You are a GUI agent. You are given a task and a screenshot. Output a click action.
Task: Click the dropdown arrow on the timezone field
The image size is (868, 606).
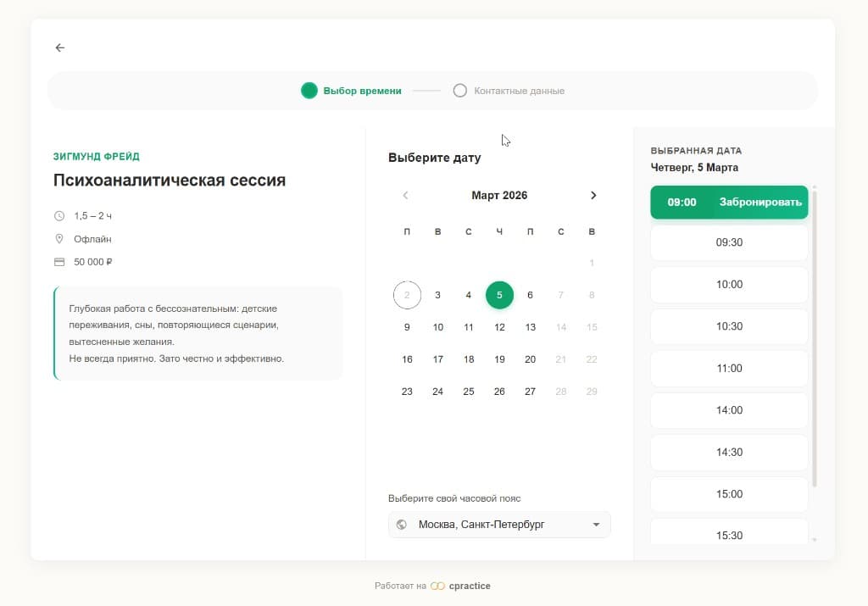595,524
